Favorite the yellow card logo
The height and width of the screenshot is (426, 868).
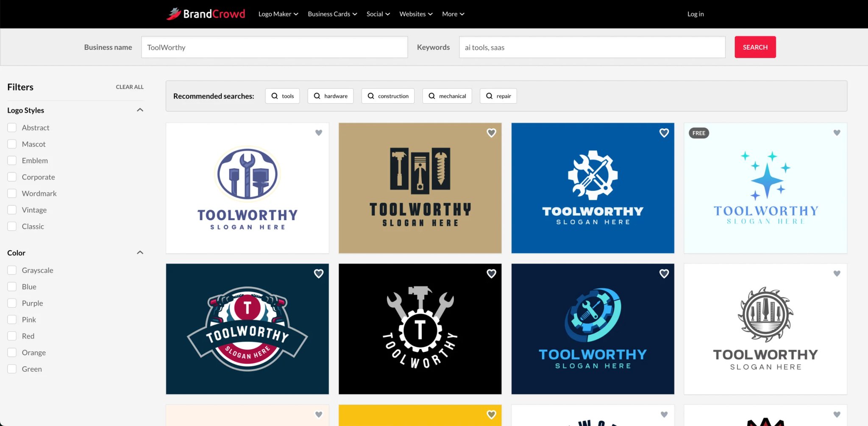(491, 415)
